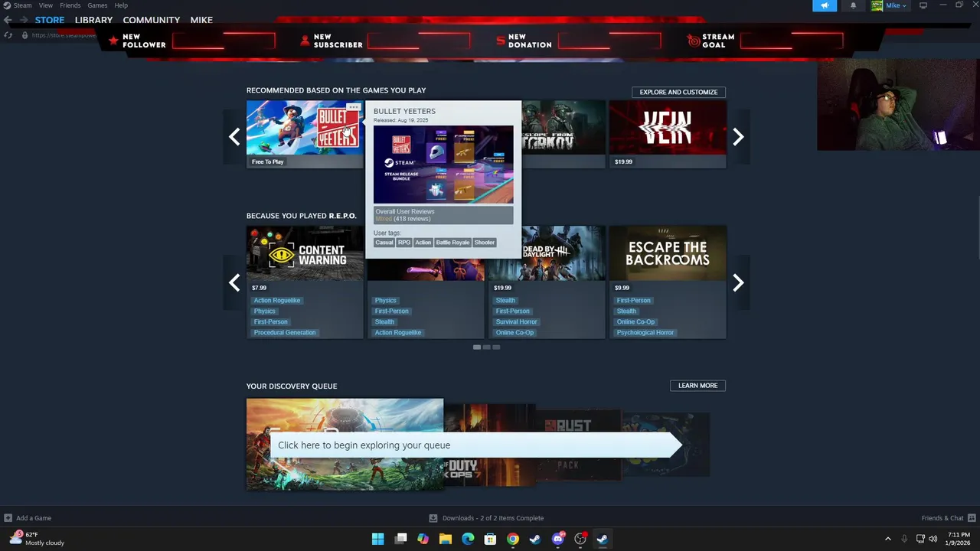Open the Steam announcements megaphone button
The height and width of the screenshot is (551, 980).
825,5
